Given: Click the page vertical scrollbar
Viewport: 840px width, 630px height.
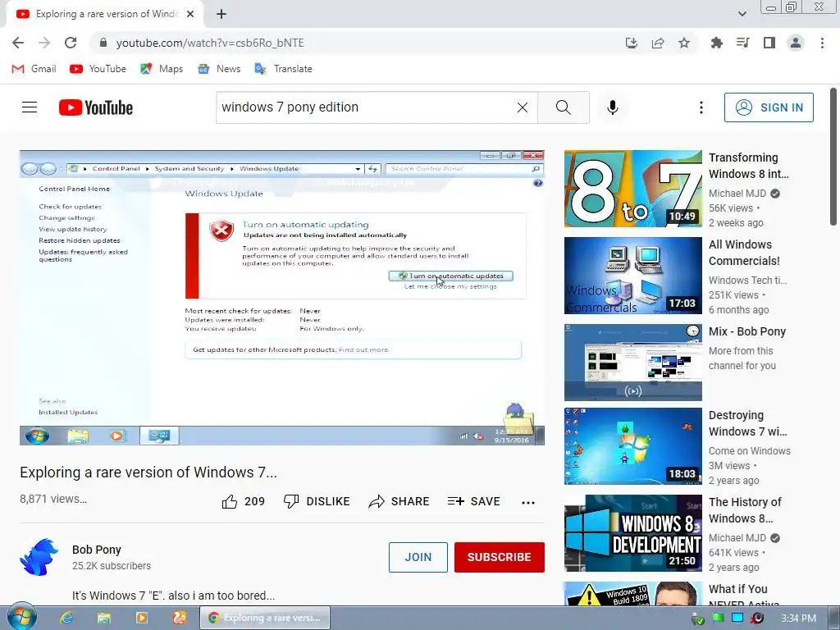Looking at the screenshot, I should tap(833, 157).
